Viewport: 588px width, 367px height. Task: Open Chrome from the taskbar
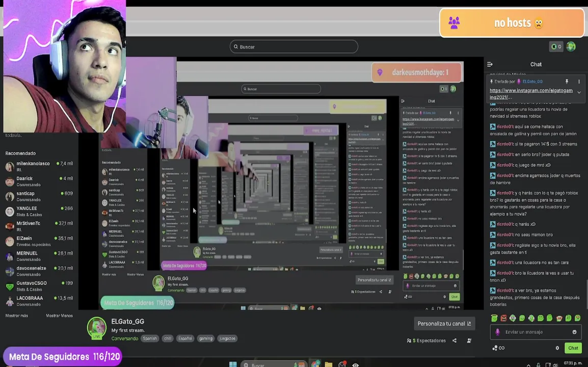[x=315, y=364]
